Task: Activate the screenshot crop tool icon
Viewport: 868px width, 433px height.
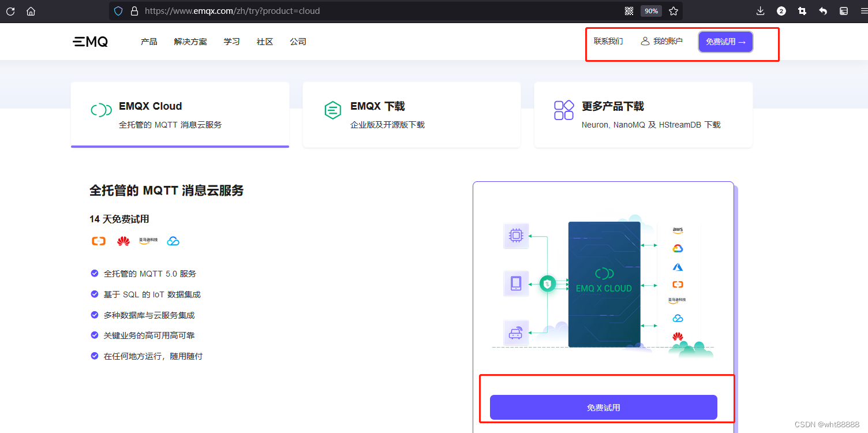Action: 802,11
